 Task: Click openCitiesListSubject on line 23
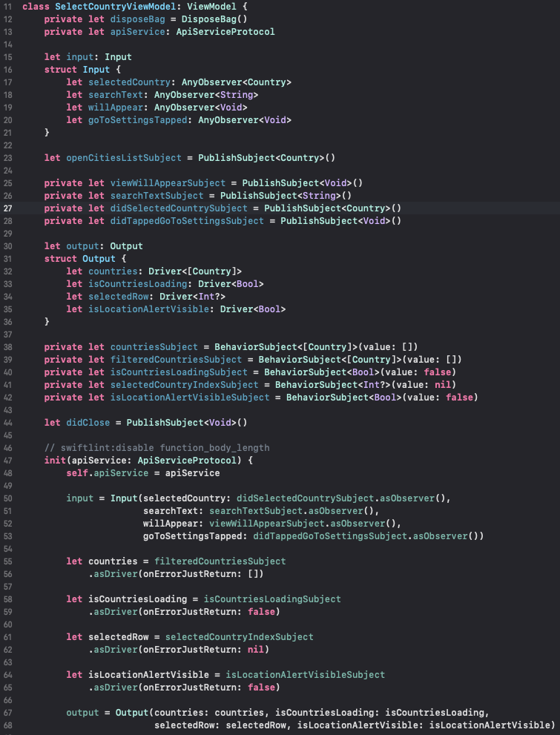click(124, 158)
